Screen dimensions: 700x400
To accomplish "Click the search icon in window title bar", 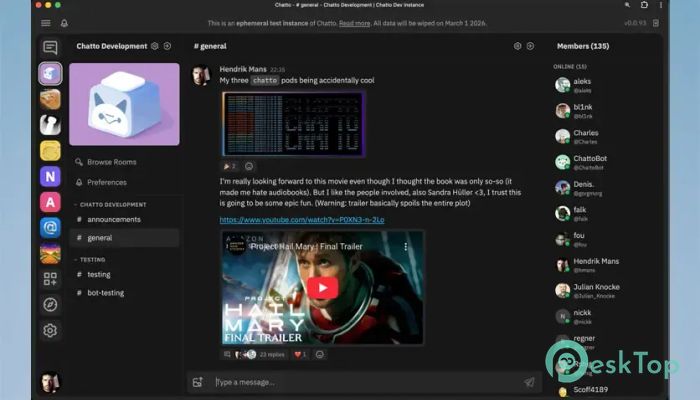I will click(x=627, y=5).
